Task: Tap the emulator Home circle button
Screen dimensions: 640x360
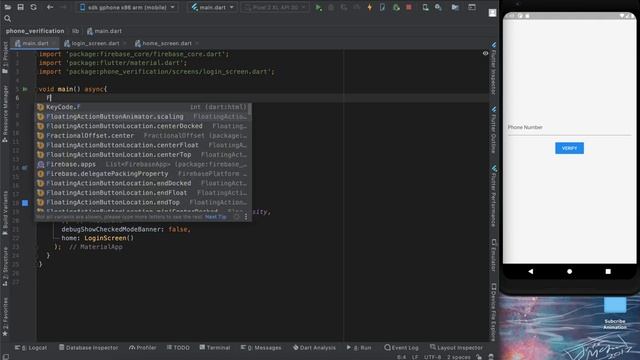Action: pos(569,271)
